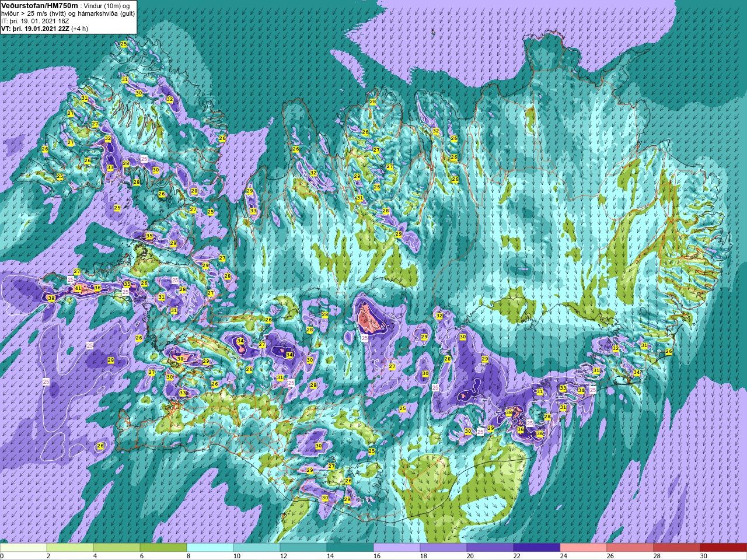
Task: Click legend scale number '24'
Action: (x=563, y=556)
